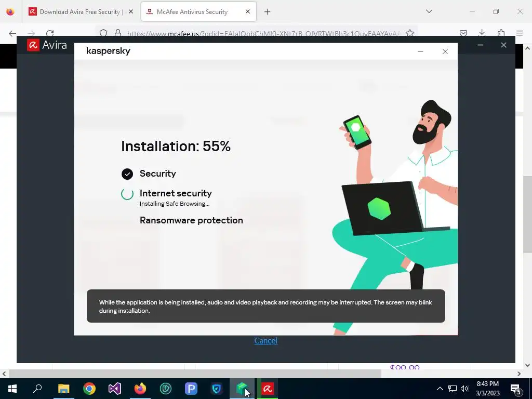Click the Installing Safe Browsing status text
Viewport: 532px width, 399px height.
175,204
